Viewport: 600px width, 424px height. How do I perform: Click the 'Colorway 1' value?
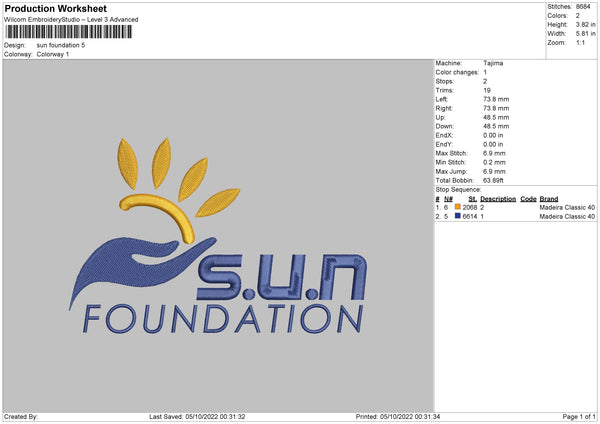[53, 54]
